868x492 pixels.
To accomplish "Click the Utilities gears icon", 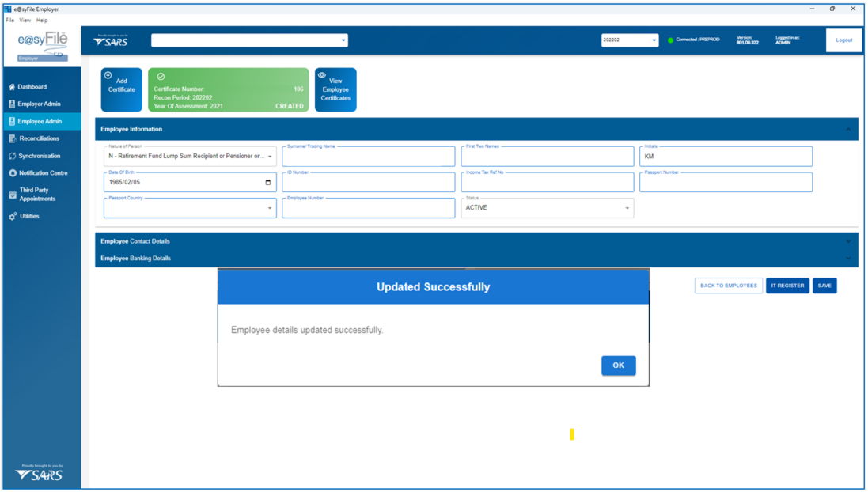I will (x=12, y=216).
